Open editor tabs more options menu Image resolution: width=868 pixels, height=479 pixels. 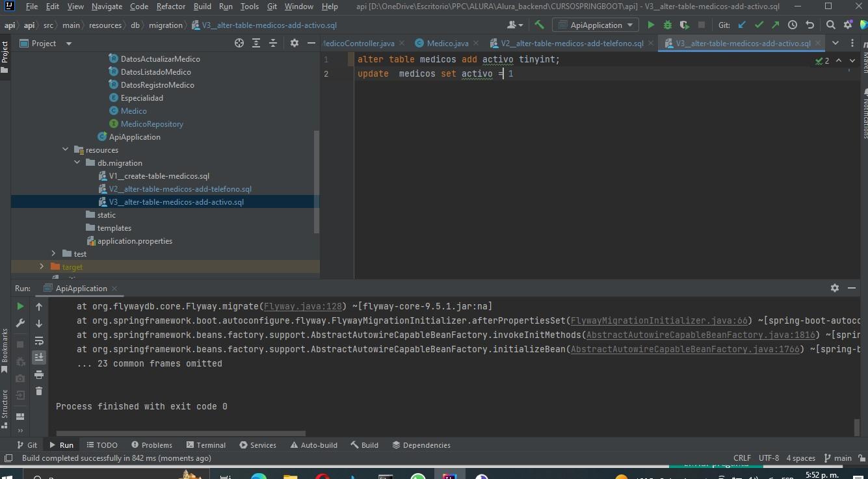tap(853, 43)
